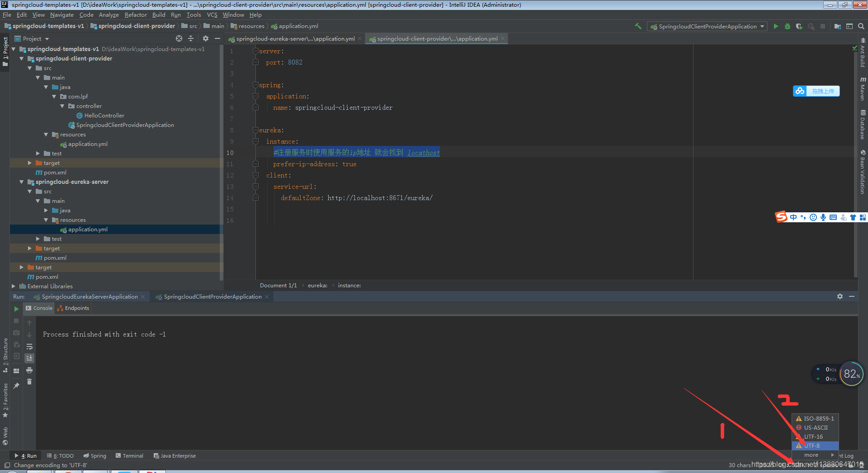This screenshot has width=868, height=473.
Task: Rerun the application in the Run panel
Action: (x=16, y=309)
